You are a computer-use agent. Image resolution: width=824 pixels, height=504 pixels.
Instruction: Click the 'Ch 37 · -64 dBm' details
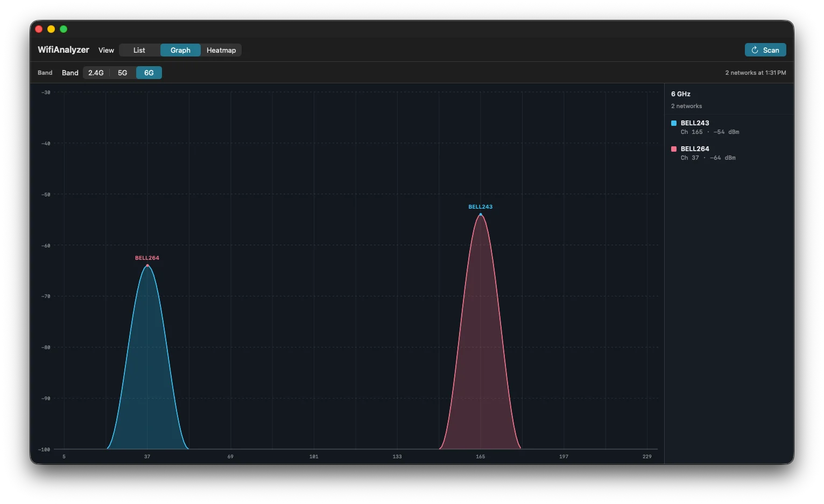click(708, 158)
